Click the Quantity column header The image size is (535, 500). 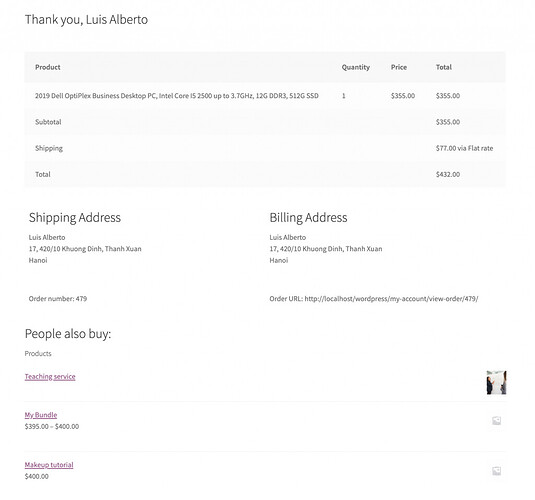(356, 67)
